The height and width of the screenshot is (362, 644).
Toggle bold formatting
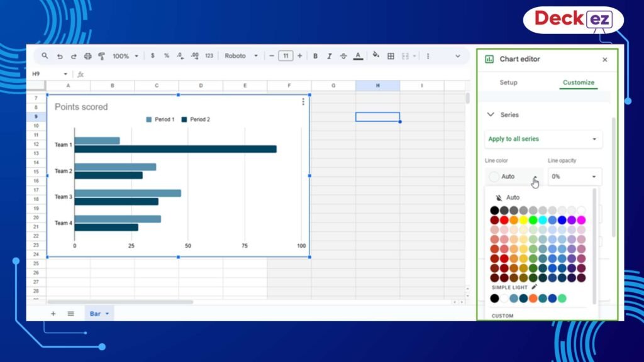[314, 56]
